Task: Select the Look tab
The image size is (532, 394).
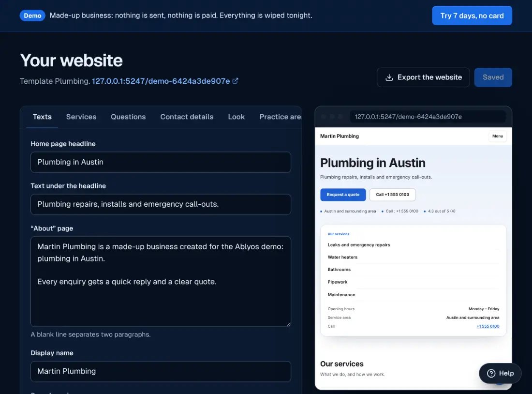Action: (236, 117)
